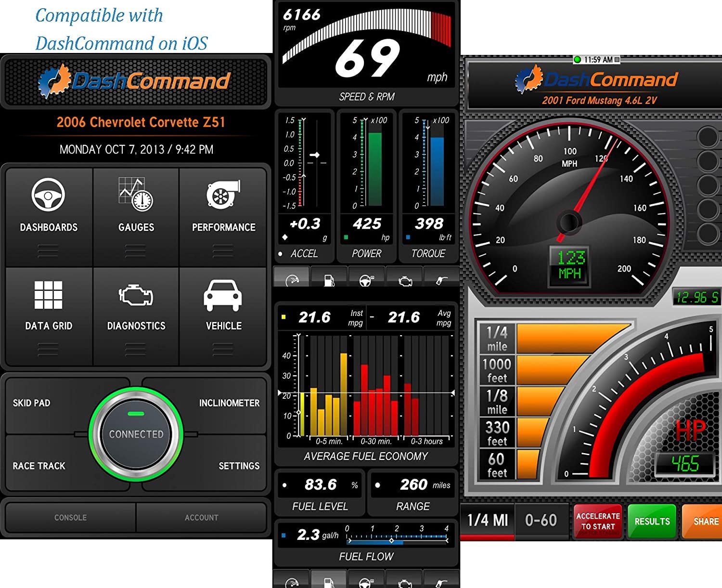Click the 123 MPH digital readout

coord(570,265)
